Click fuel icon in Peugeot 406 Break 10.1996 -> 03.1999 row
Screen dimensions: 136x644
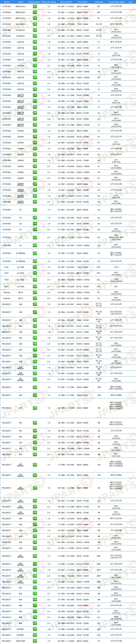click(x=35, y=556)
